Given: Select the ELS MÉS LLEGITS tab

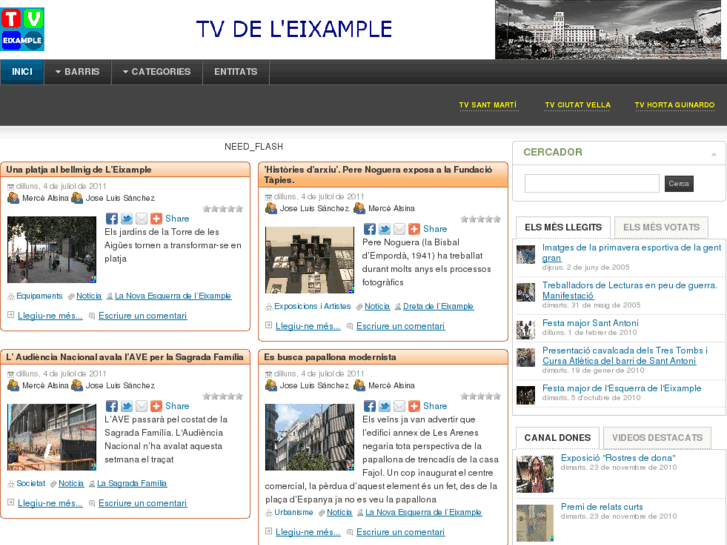Looking at the screenshot, I should click(x=563, y=227).
